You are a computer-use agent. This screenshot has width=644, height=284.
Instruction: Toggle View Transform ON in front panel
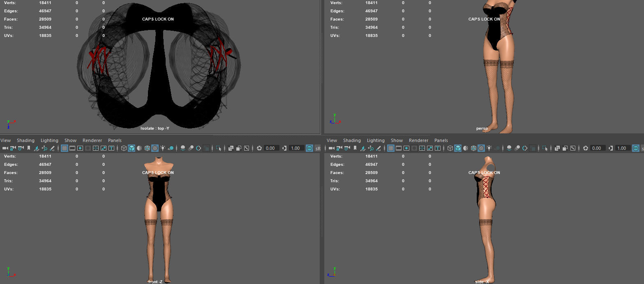pyautogui.click(x=309, y=148)
